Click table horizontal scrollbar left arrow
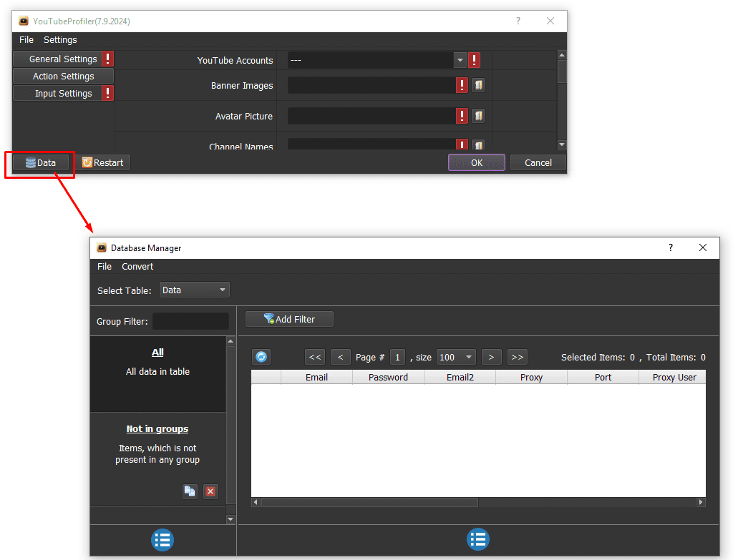The width and height of the screenshot is (738, 560). 256,502
